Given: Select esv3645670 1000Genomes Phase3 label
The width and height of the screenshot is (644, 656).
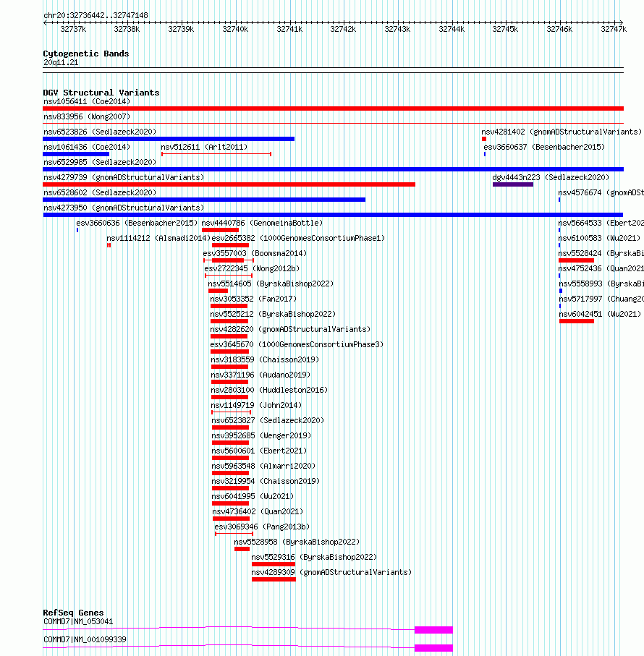Looking at the screenshot, I should pos(297,345).
